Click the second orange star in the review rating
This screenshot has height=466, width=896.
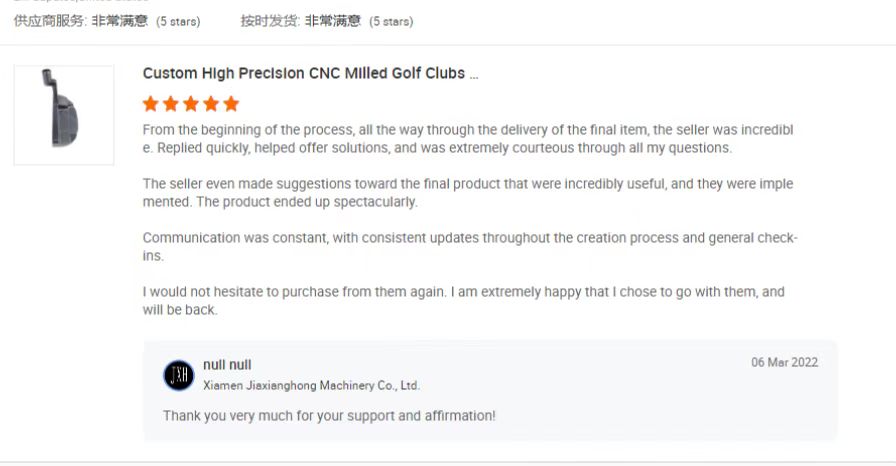coord(171,104)
